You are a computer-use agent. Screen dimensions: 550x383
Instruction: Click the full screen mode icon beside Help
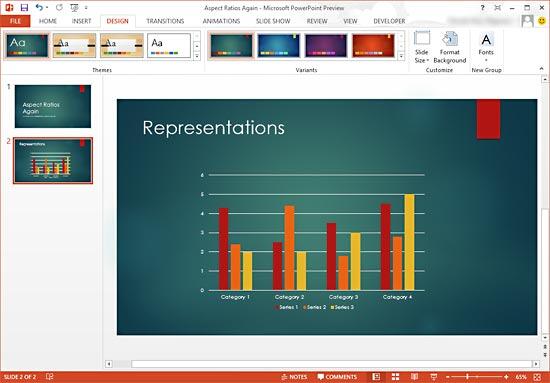(497, 8)
